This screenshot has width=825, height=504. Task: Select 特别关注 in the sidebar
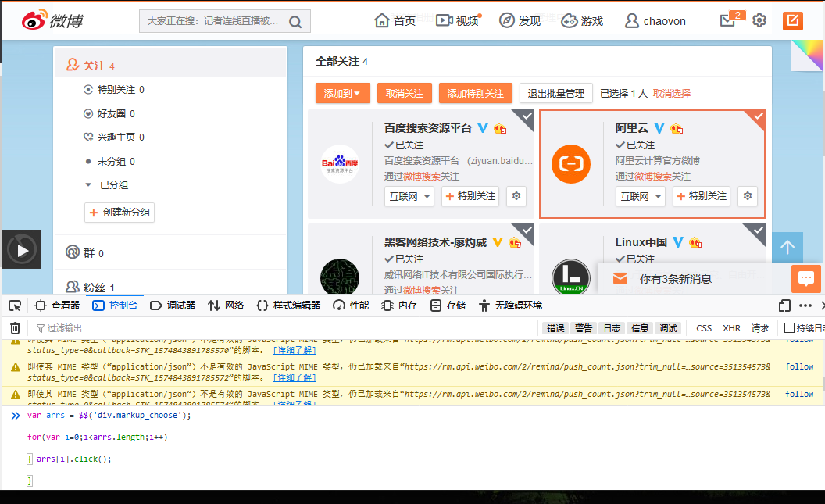pyautogui.click(x=113, y=90)
